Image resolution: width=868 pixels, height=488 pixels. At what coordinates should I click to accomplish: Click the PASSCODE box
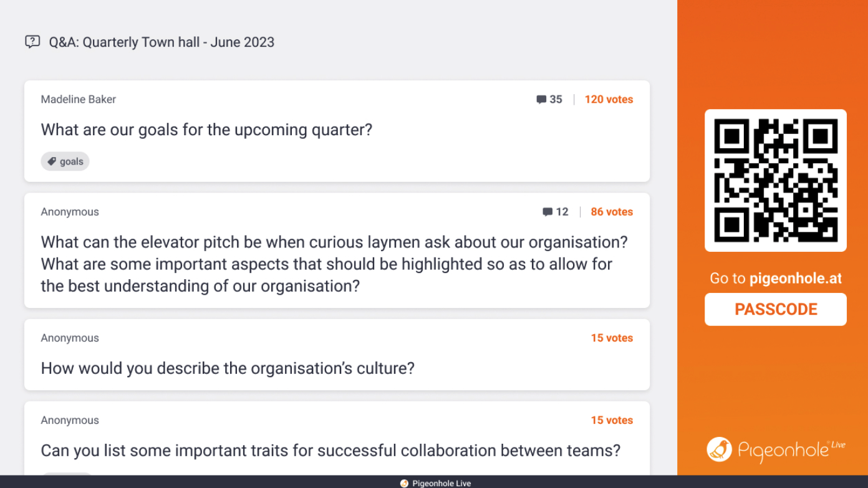[775, 309]
